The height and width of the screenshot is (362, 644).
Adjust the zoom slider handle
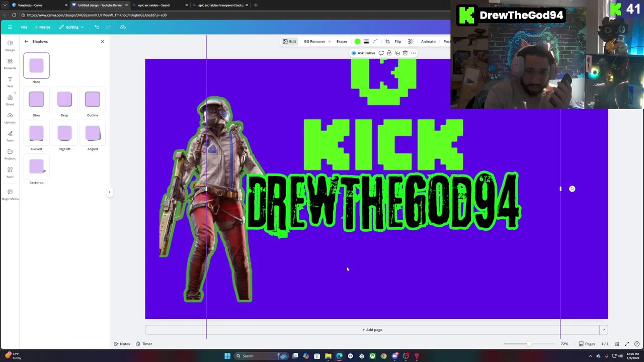(x=529, y=344)
